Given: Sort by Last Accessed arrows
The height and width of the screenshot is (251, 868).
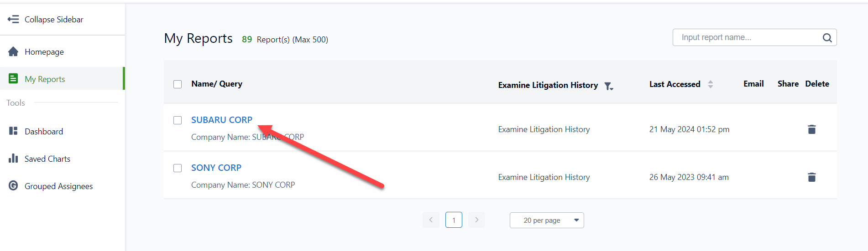Looking at the screenshot, I should tap(710, 84).
